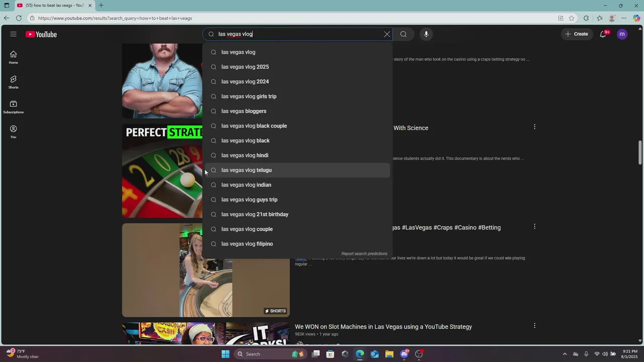Pick the 'las vegas vlog hindi' suggestion

click(297, 155)
